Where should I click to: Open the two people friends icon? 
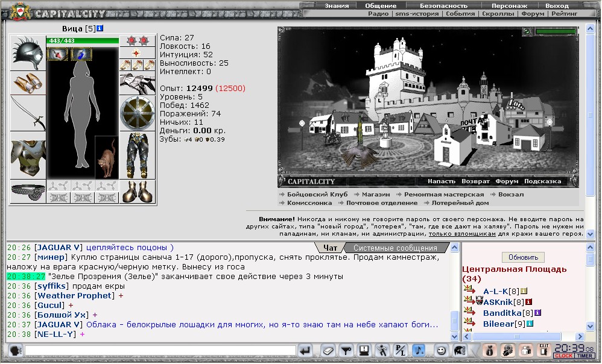coord(526,351)
